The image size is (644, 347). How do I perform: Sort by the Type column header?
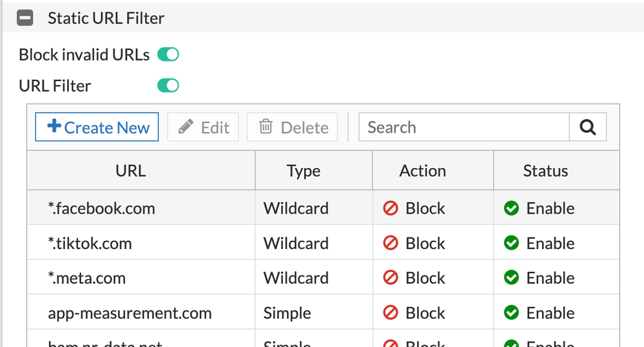click(303, 171)
